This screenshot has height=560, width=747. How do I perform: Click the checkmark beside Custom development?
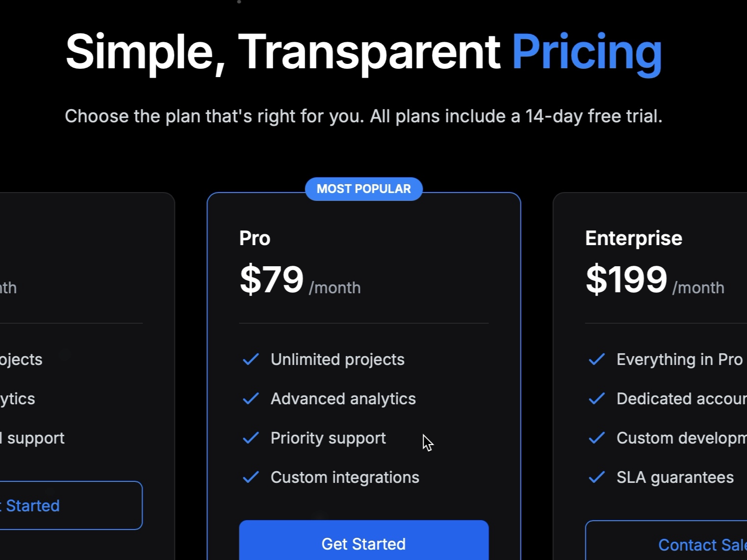tap(596, 438)
